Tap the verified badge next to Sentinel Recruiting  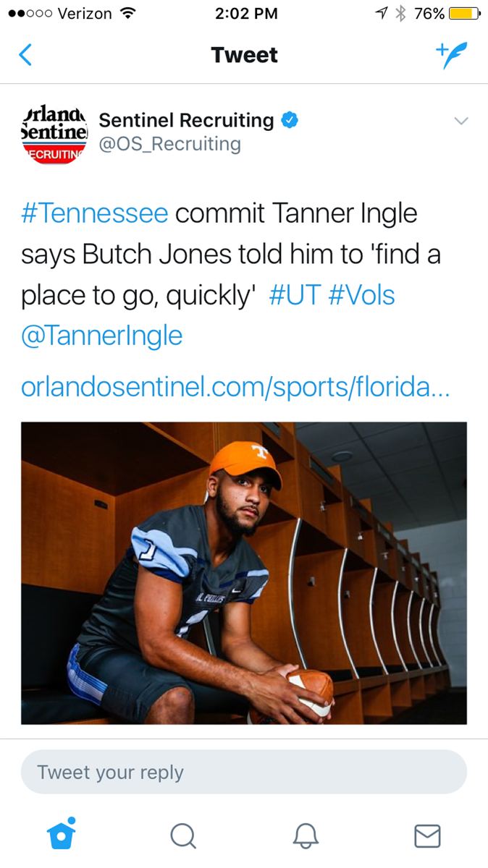[x=290, y=120]
